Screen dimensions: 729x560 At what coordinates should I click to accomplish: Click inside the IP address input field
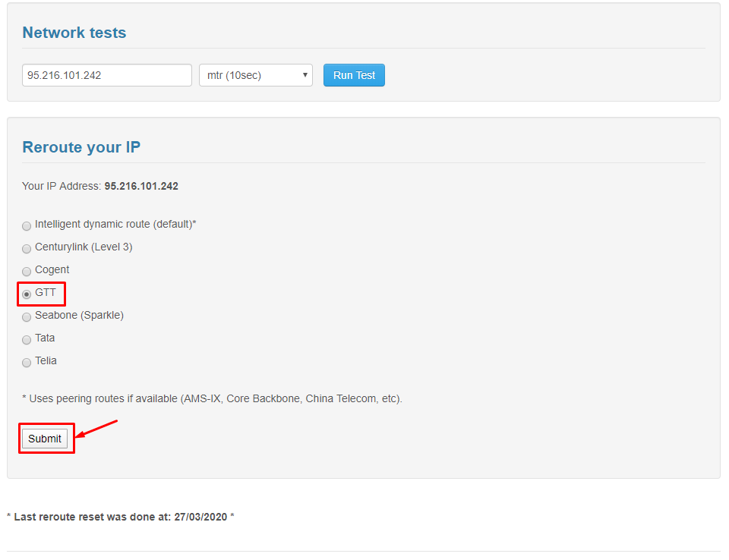point(106,75)
